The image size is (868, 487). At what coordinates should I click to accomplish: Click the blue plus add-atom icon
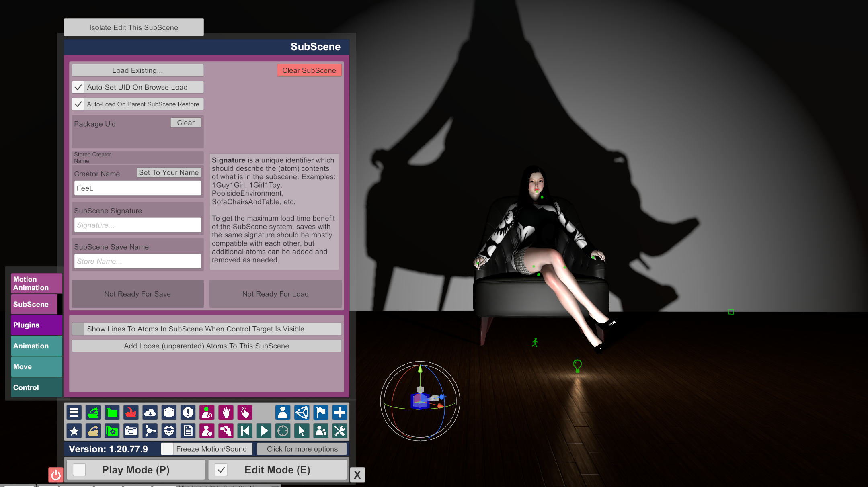(340, 413)
